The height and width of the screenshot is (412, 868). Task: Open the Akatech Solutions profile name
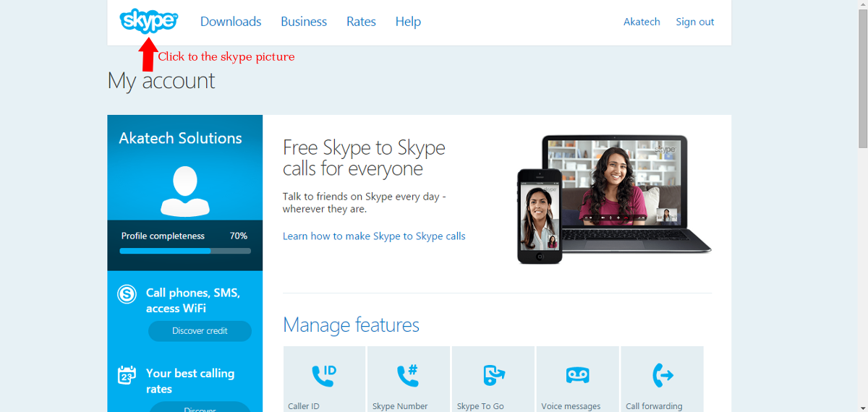[x=180, y=138]
